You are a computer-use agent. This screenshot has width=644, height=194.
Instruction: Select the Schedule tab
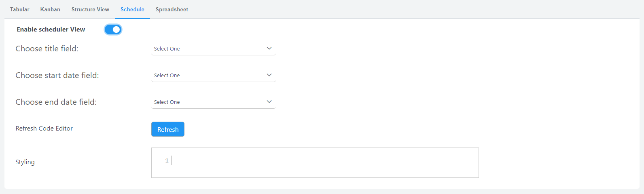coord(132,9)
